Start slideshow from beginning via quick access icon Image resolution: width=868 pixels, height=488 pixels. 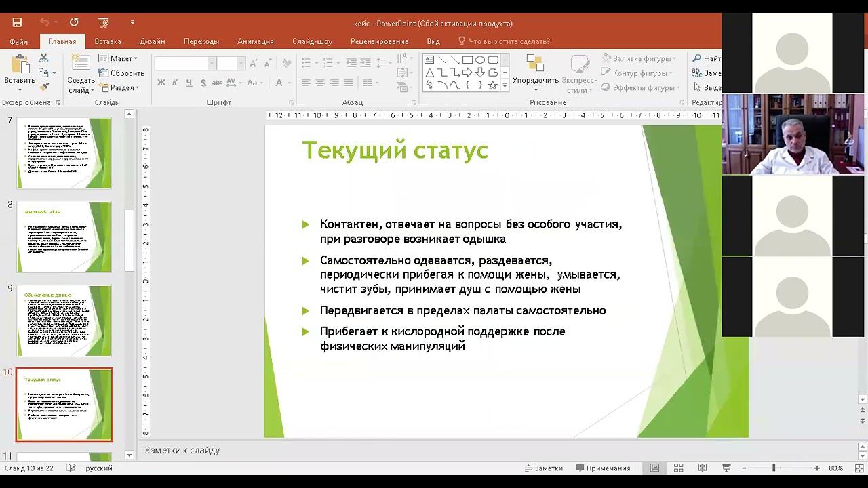pos(104,22)
